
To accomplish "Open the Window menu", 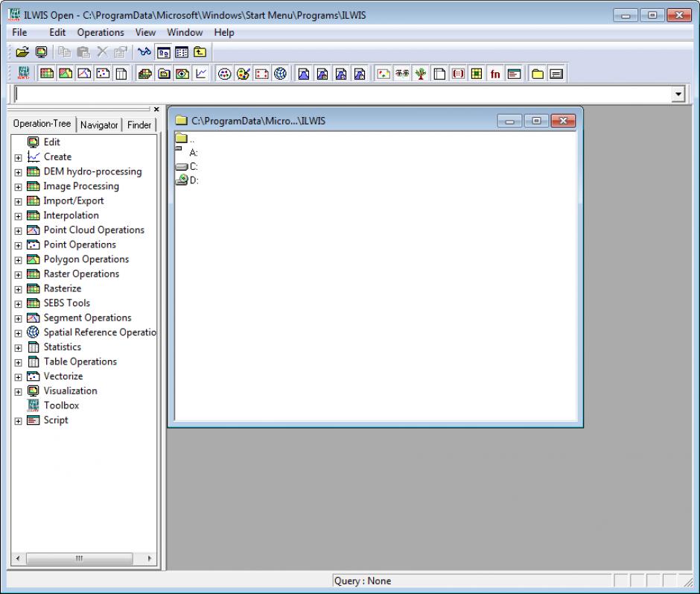I will tap(185, 32).
